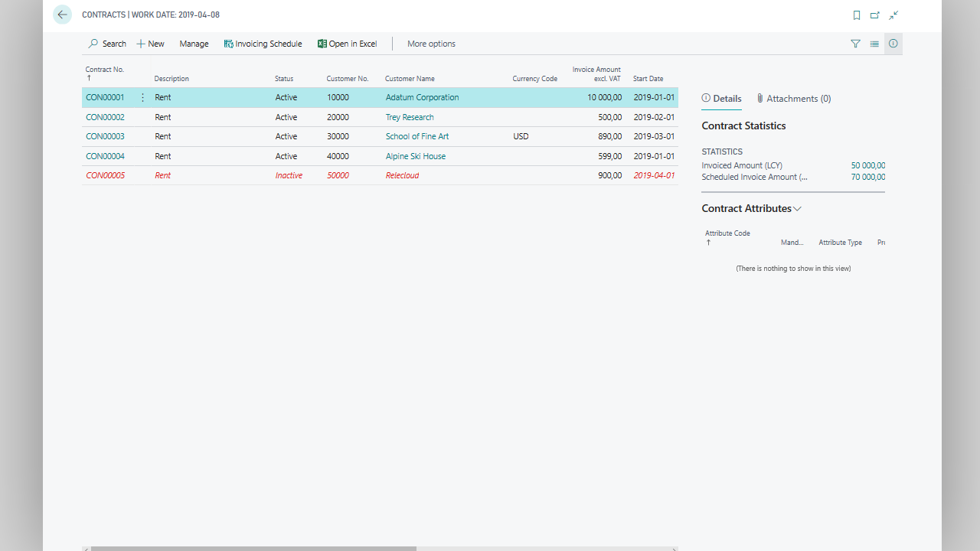
Task: Click the Description column header
Action: [x=171, y=79]
